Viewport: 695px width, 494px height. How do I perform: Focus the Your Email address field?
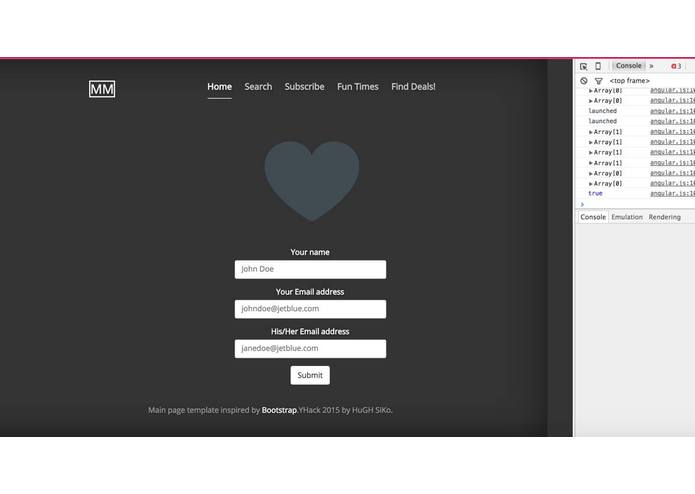pyautogui.click(x=310, y=309)
